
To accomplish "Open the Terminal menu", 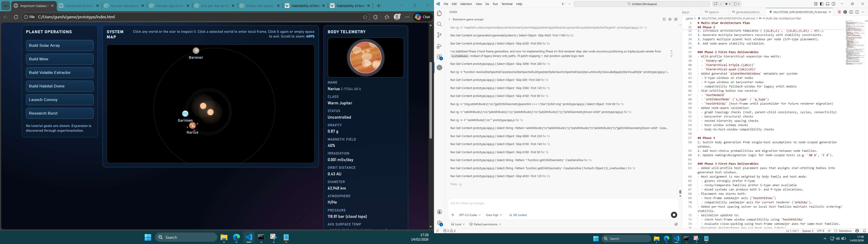I will (507, 4).
